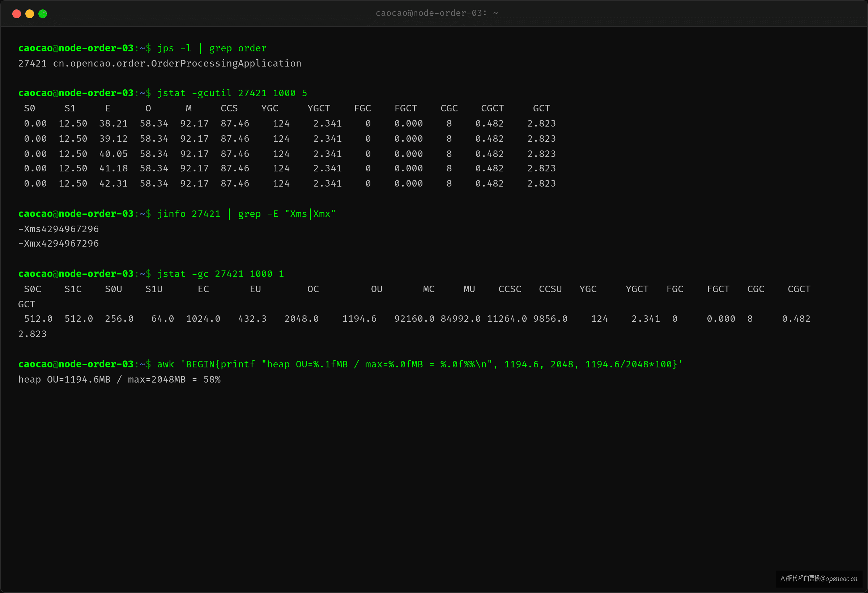
Task: Click the jps -l command line
Action: 212,48
